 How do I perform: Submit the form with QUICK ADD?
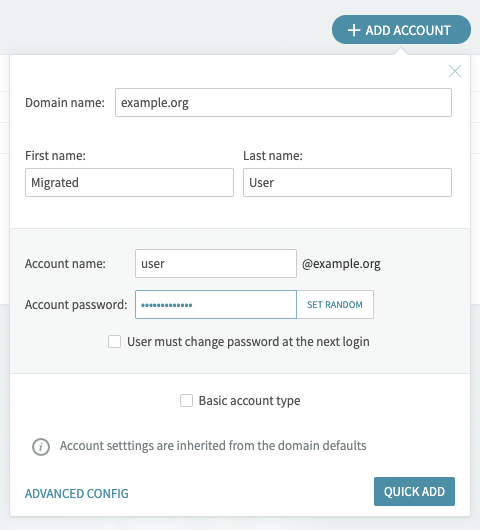414,491
